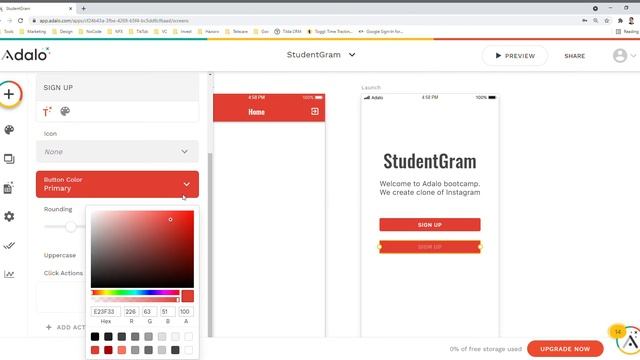Open the Reading list button
This screenshot has height=360, width=640.
(x=627, y=31)
